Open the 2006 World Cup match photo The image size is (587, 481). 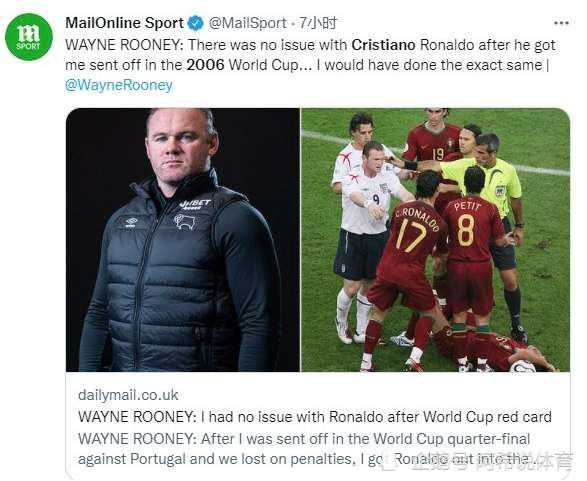pyautogui.click(x=436, y=240)
